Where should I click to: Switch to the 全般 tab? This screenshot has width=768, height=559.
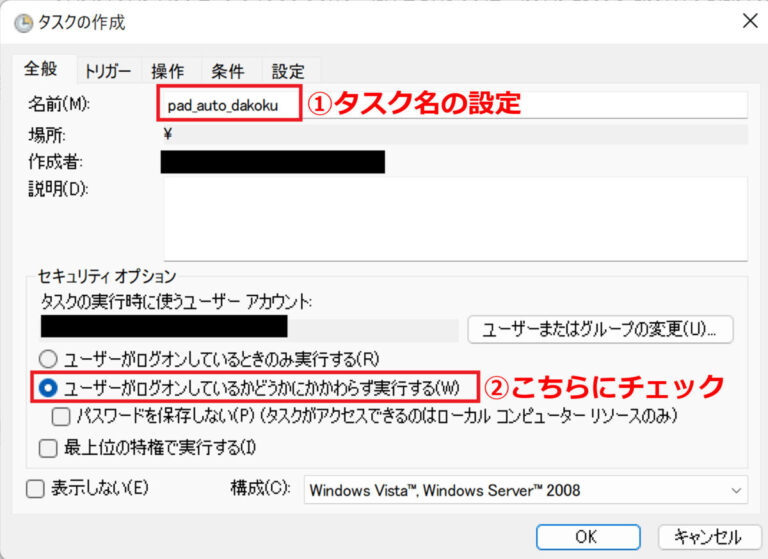point(40,69)
